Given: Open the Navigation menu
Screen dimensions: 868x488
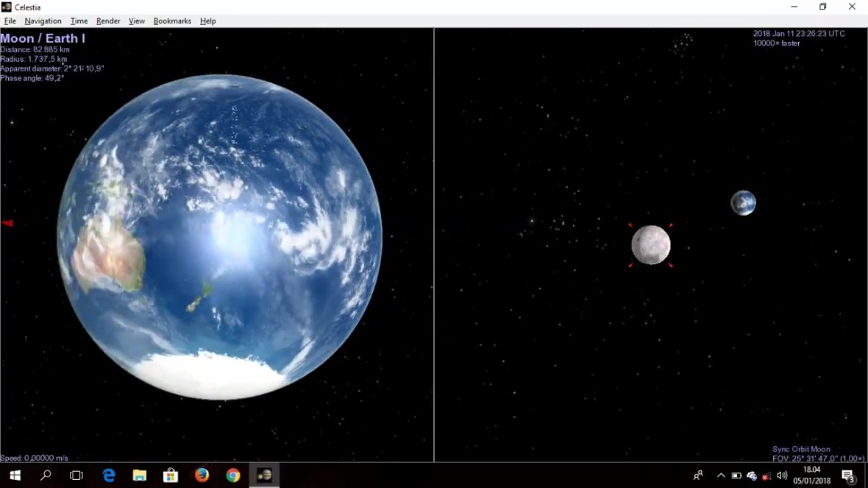Looking at the screenshot, I should pyautogui.click(x=43, y=21).
